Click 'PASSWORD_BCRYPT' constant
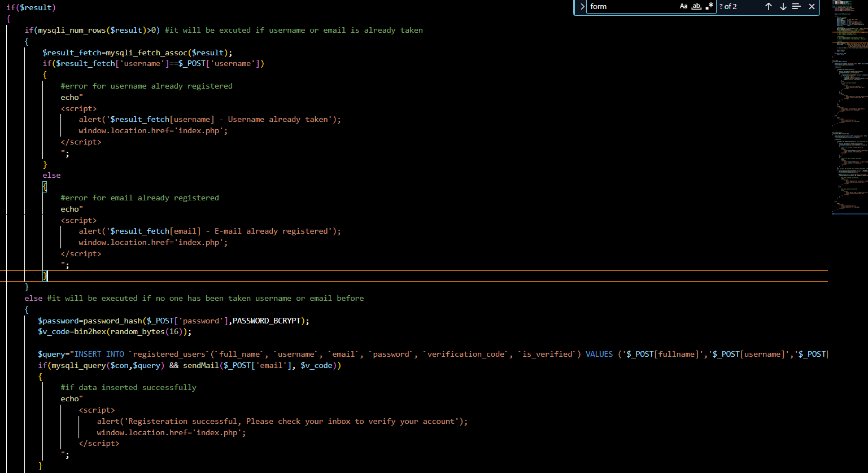Viewport: 868px width, 473px height. (267, 321)
